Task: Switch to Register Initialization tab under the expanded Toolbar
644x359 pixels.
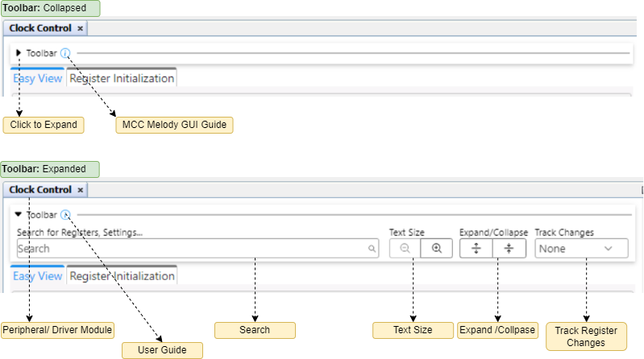Action: (x=122, y=276)
